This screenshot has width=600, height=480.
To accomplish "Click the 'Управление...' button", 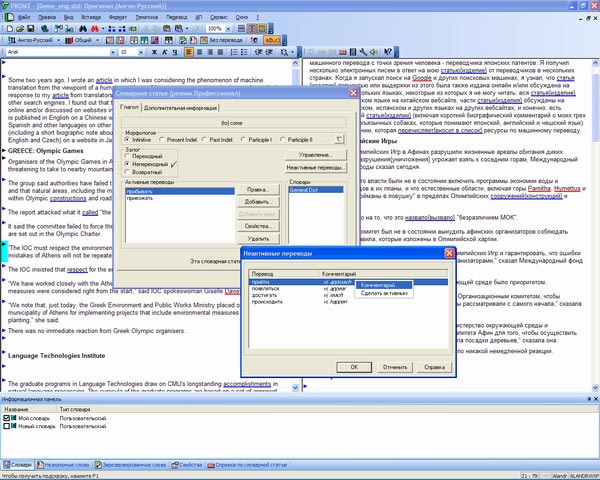I will click(316, 155).
